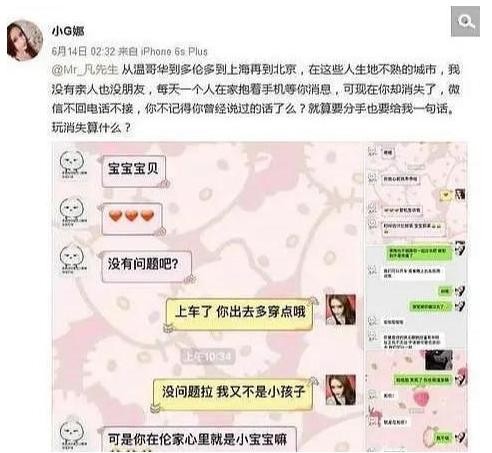Click the woman's avatar beside 上车了 message

[340, 309]
